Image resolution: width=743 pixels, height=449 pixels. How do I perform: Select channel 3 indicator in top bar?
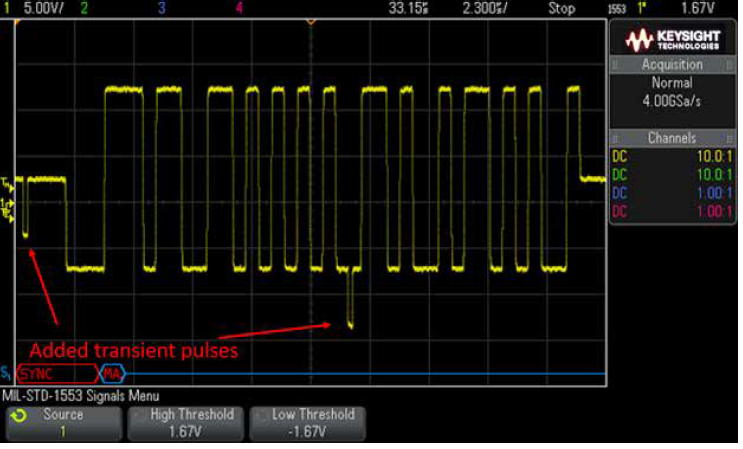coord(162,8)
